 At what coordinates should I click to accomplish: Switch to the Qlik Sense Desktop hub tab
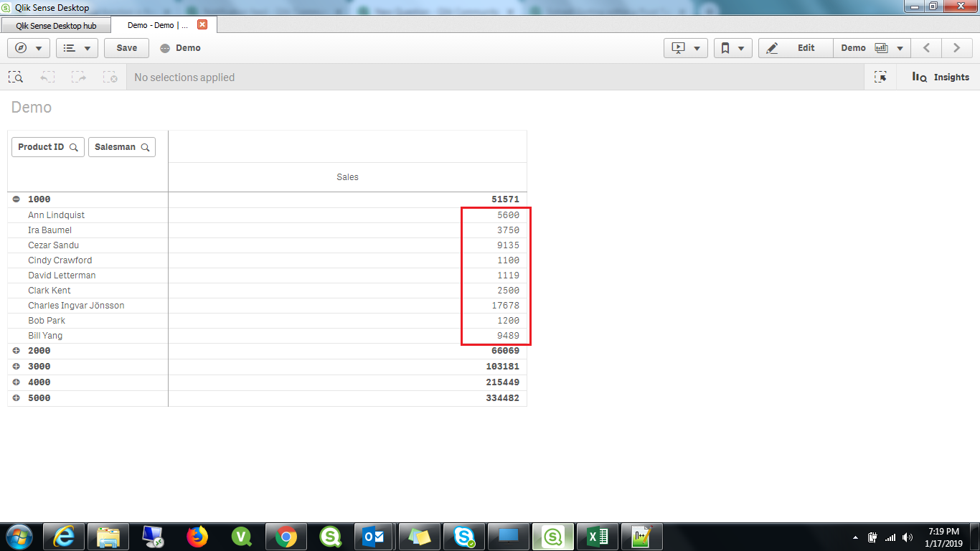coord(56,24)
